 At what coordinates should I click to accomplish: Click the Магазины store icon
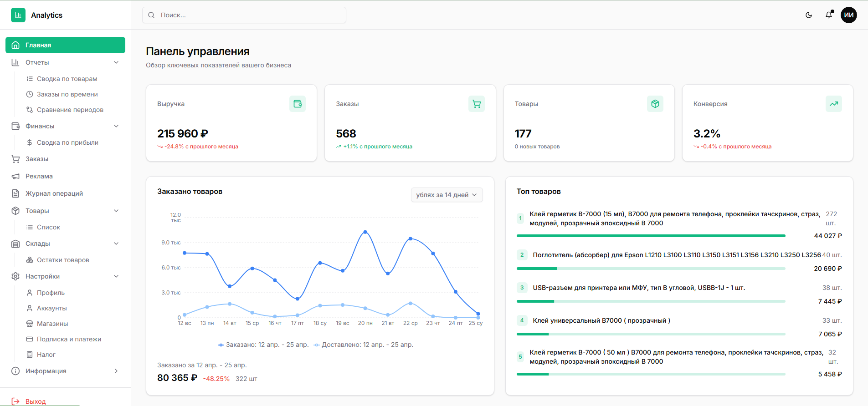(x=30, y=324)
